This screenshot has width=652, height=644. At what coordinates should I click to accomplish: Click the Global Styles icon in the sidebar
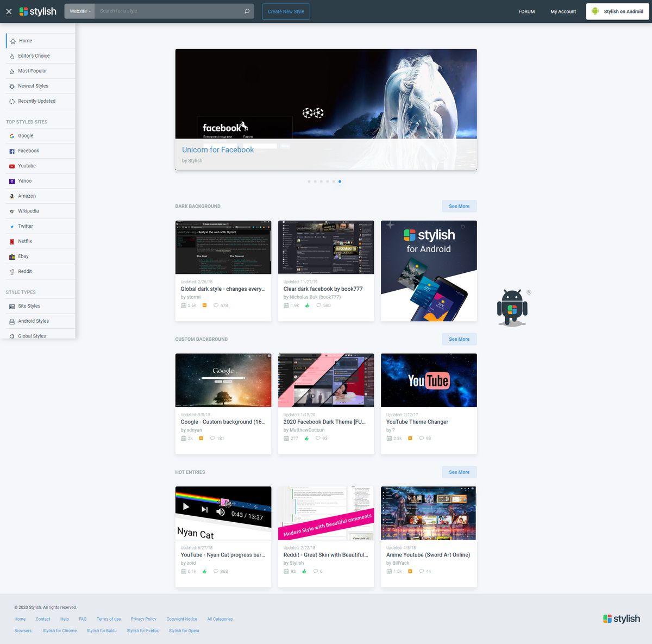(12, 336)
